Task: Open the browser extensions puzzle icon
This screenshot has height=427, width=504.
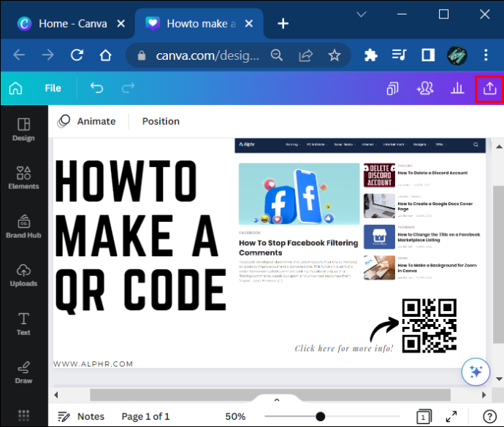Action: coord(370,55)
